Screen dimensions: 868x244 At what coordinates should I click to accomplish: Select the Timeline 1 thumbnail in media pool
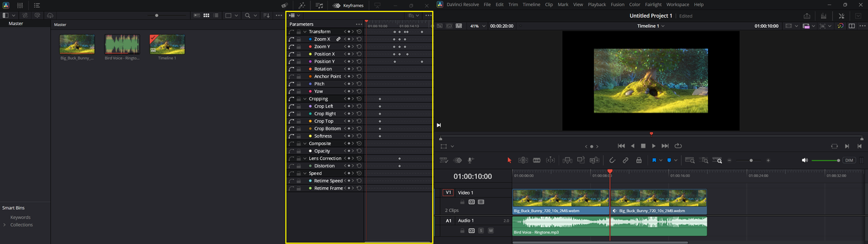pyautogui.click(x=167, y=44)
